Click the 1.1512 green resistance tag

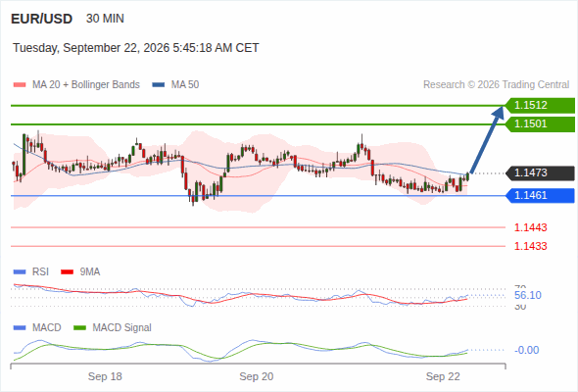click(x=540, y=106)
